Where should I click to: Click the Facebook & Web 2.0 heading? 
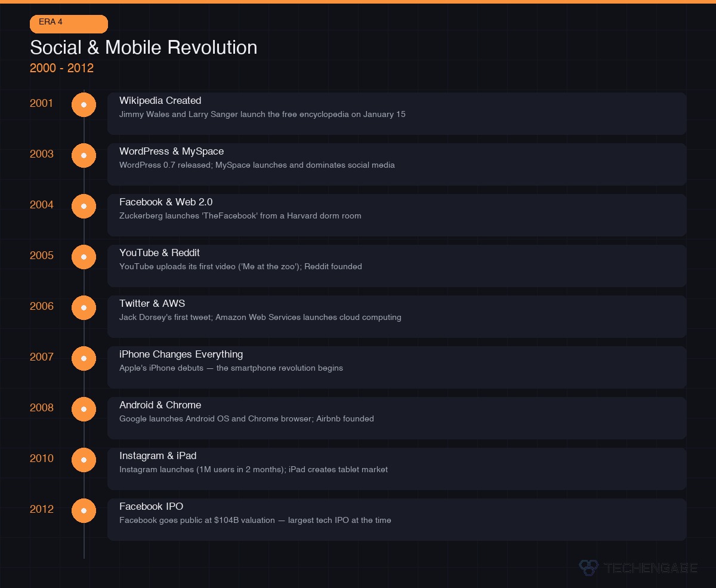pyautogui.click(x=166, y=202)
